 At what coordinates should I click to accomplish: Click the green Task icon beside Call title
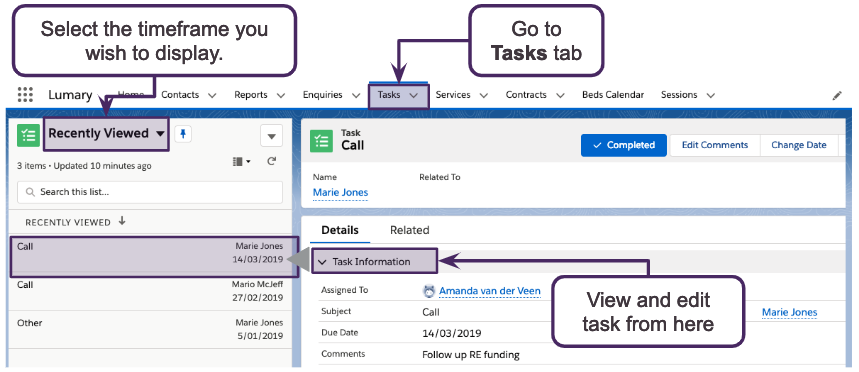[x=321, y=141]
